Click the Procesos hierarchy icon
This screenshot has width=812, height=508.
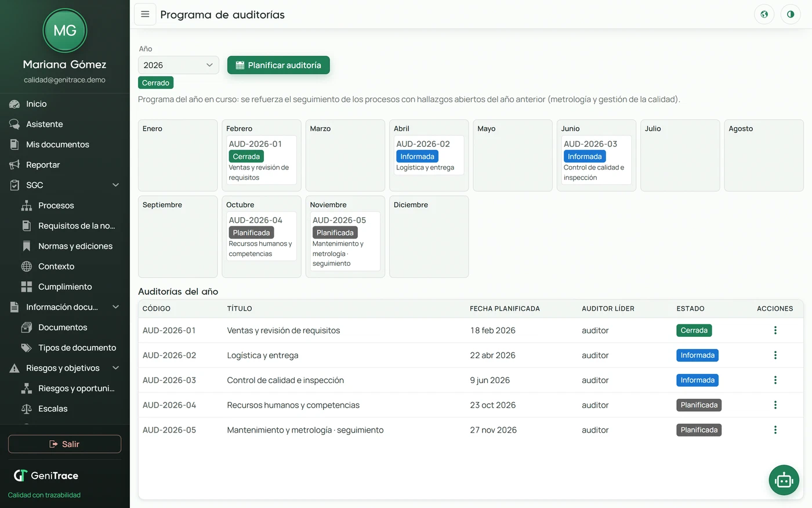click(27, 206)
